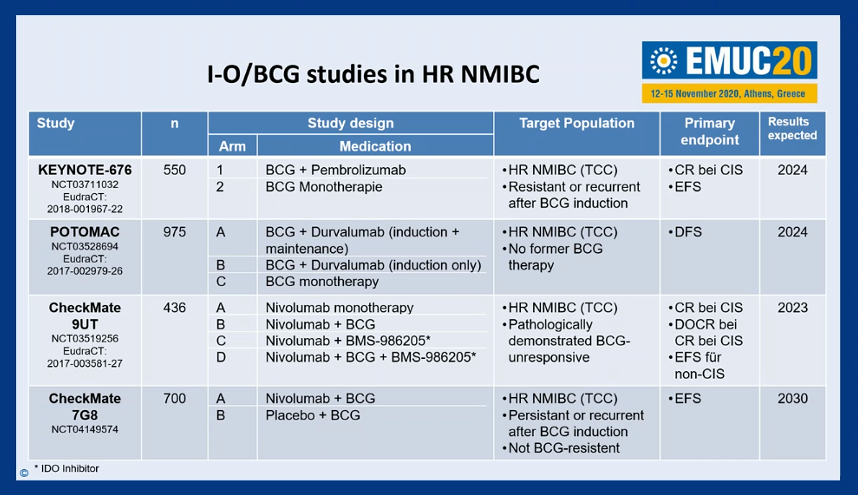Select Nivolumab + BMS-986205* arm C entry
The image size is (858, 495).
tap(348, 341)
